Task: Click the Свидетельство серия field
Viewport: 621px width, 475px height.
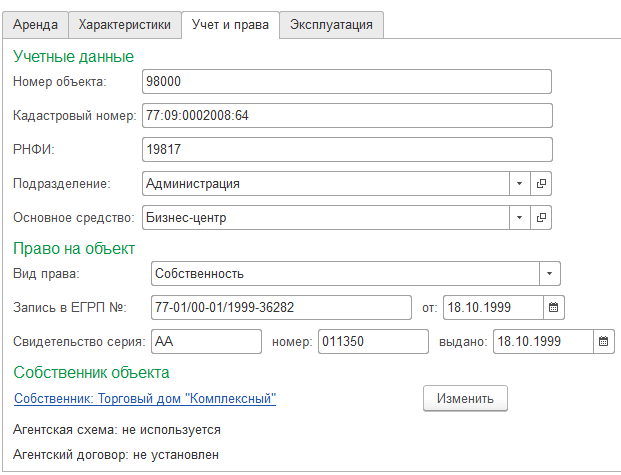Action: [206, 341]
